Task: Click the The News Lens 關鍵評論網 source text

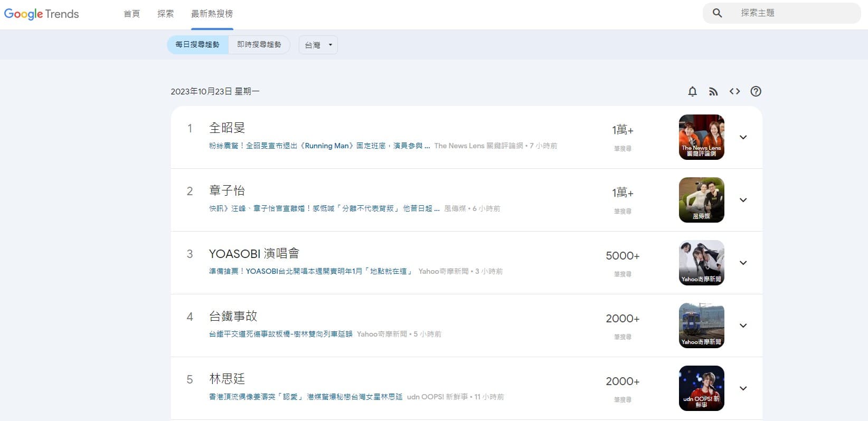Action: [x=478, y=146]
